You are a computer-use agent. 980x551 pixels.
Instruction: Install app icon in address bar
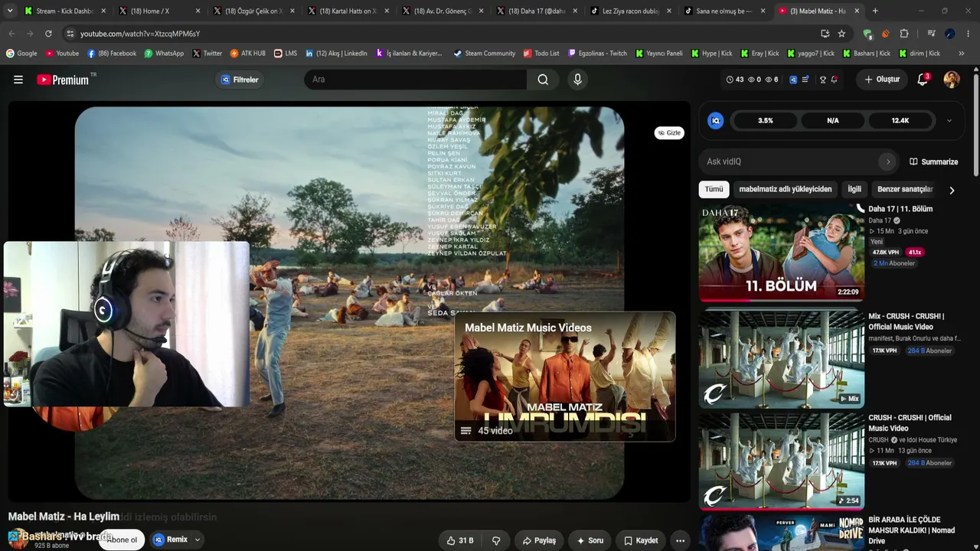click(825, 34)
